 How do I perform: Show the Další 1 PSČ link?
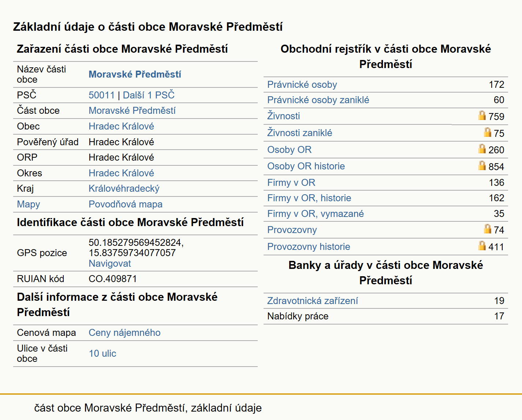[149, 95]
